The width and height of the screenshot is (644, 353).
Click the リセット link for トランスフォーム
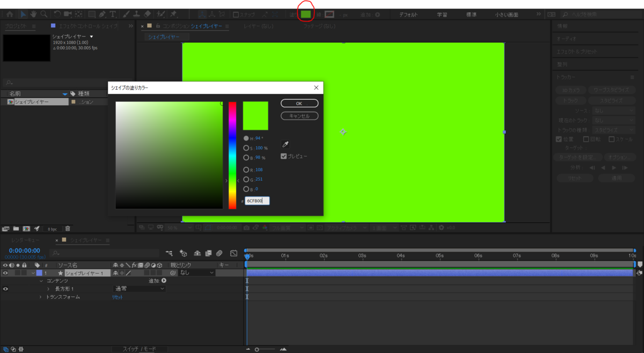118,297
